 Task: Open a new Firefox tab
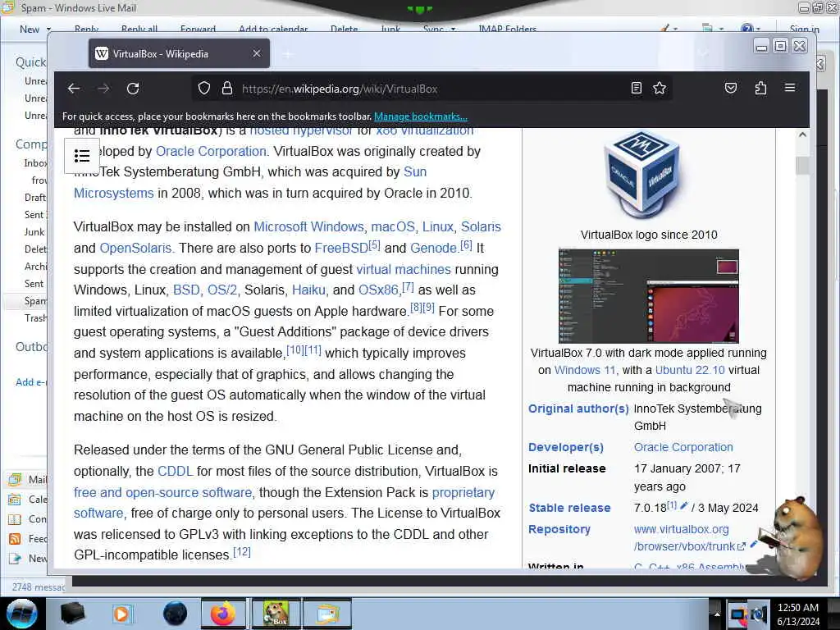coord(288,53)
